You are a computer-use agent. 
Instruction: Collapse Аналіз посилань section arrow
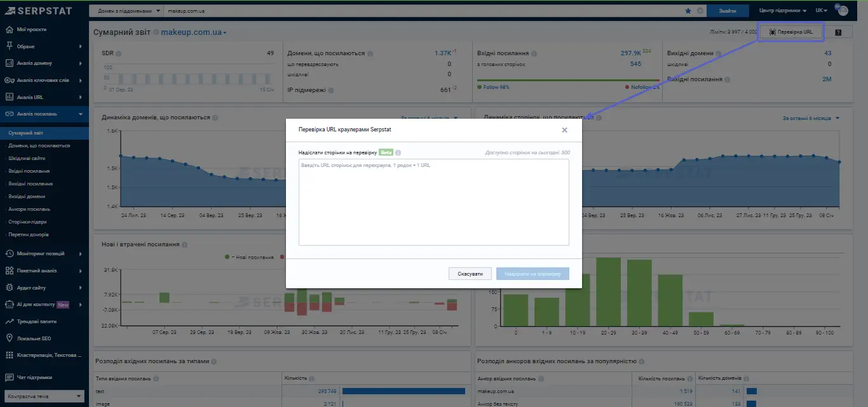pos(80,114)
